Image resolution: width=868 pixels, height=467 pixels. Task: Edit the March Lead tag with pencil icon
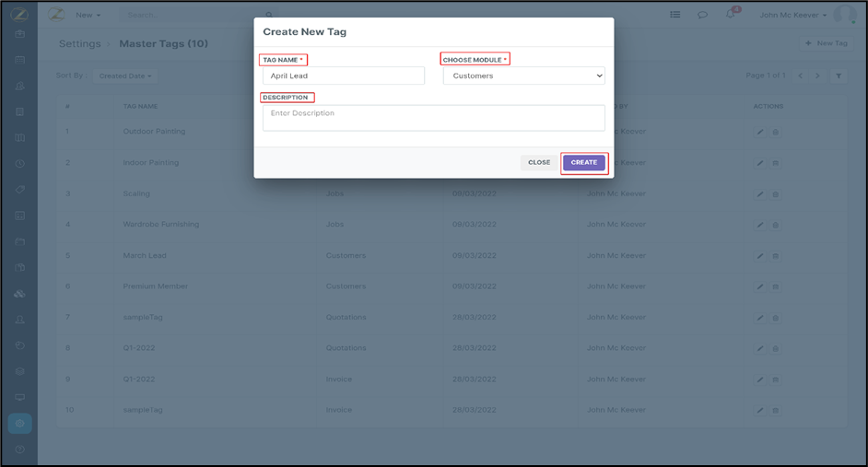pos(760,256)
